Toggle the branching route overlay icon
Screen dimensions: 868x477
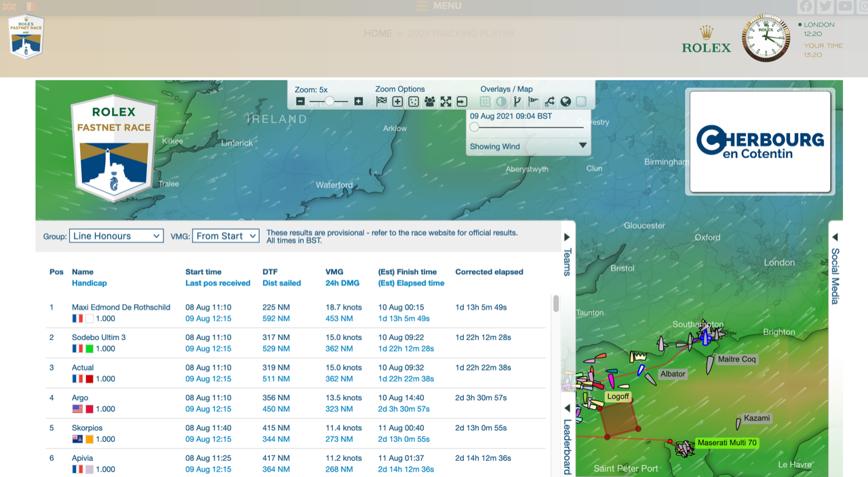point(517,102)
